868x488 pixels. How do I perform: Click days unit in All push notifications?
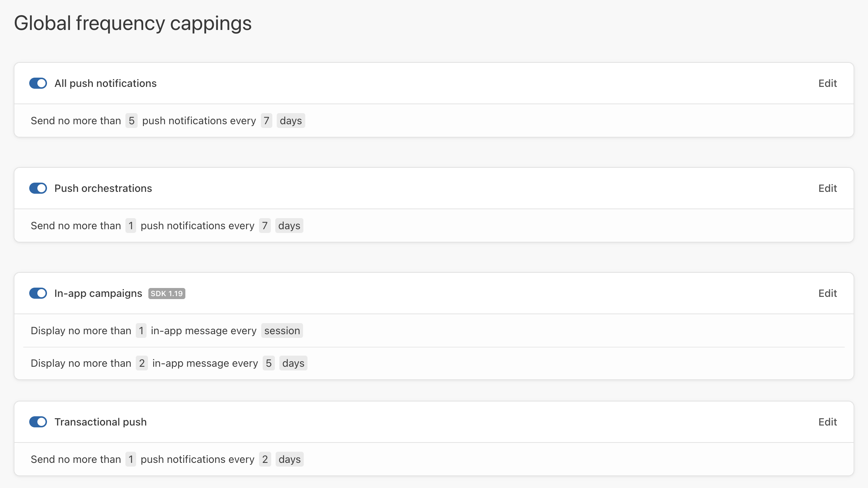tap(291, 121)
